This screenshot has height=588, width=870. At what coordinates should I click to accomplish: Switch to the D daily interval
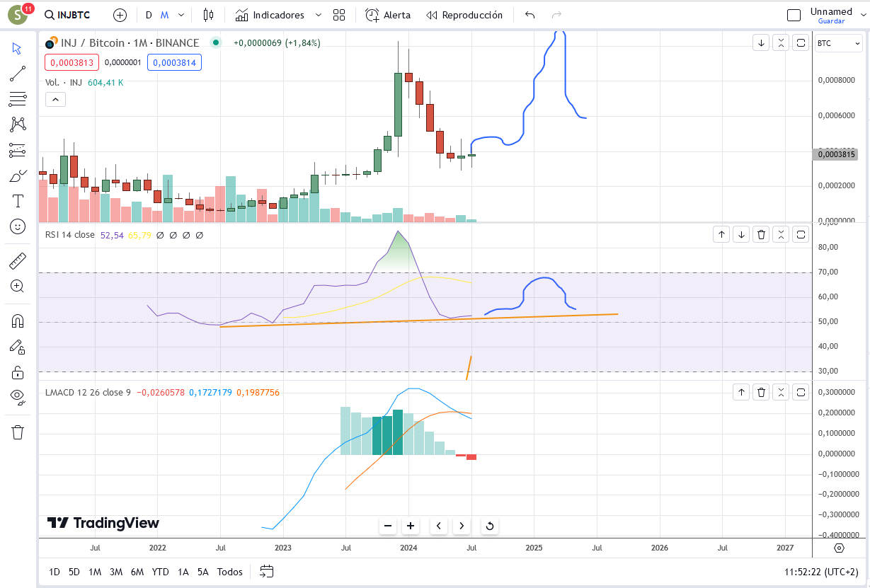(149, 15)
